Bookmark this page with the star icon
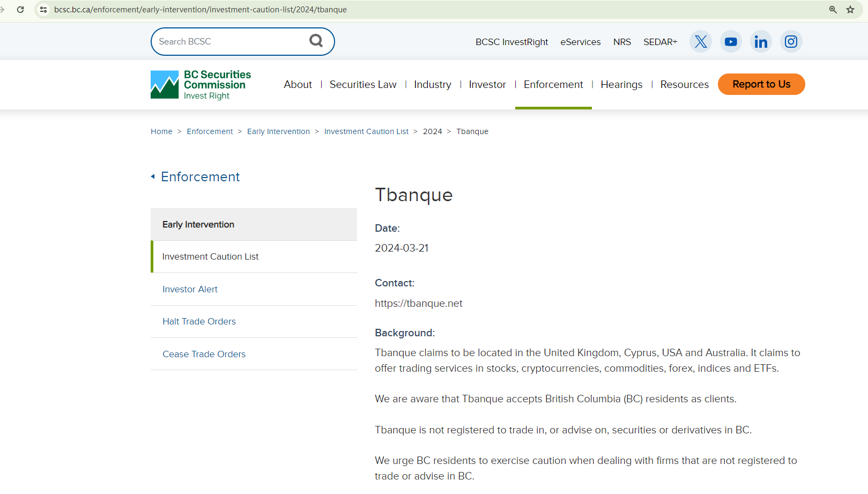This screenshot has height=494, width=868. coord(850,10)
